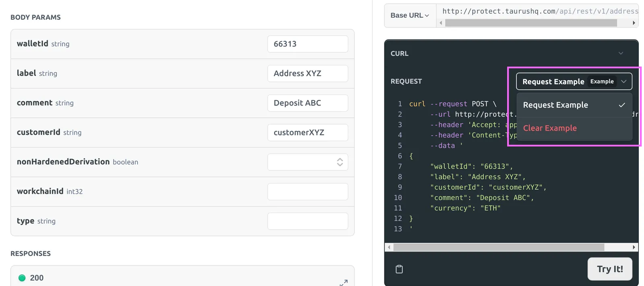This screenshot has width=644, height=286.
Task: Open the Base URL dropdown
Action: [x=410, y=15]
